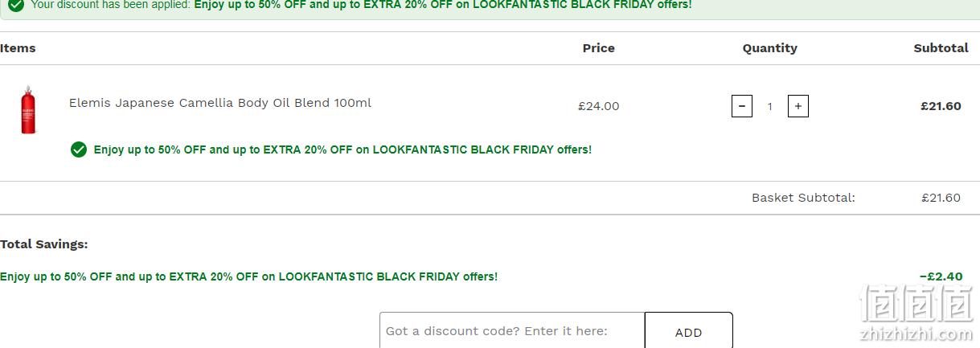Click the £24.00 item price
The height and width of the screenshot is (348, 980).
[598, 106]
